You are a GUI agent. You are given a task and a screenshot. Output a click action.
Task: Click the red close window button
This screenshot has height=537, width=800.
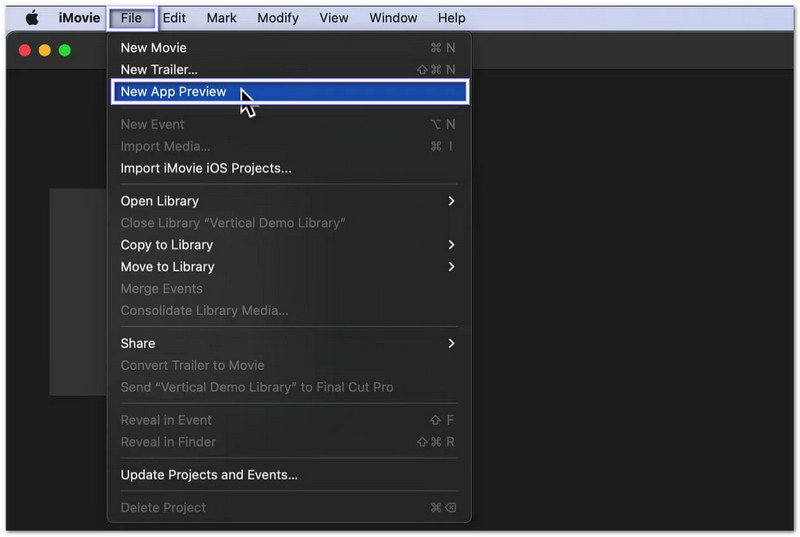[25, 50]
